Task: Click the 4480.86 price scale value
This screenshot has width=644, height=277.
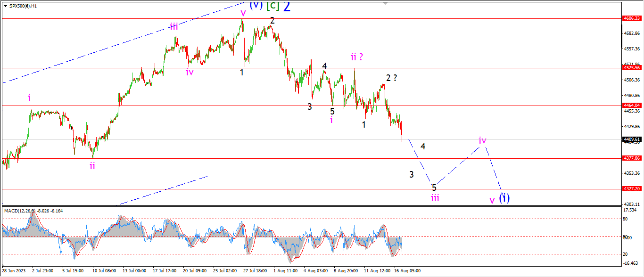Action: click(632, 95)
